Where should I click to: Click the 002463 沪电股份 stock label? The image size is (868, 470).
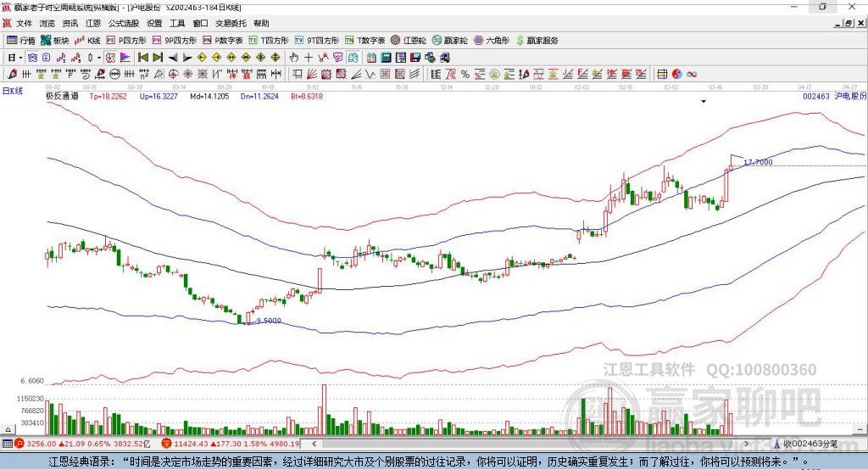pyautogui.click(x=834, y=97)
